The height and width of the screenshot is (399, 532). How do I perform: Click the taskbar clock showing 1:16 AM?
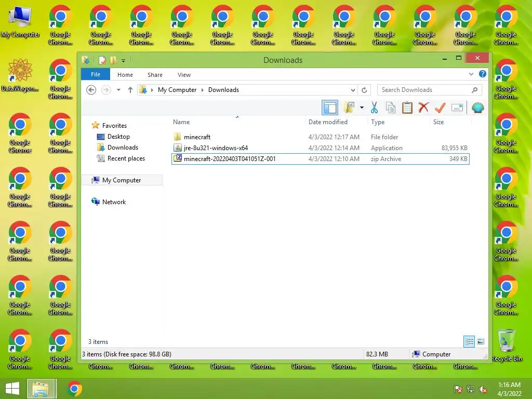[x=509, y=389]
